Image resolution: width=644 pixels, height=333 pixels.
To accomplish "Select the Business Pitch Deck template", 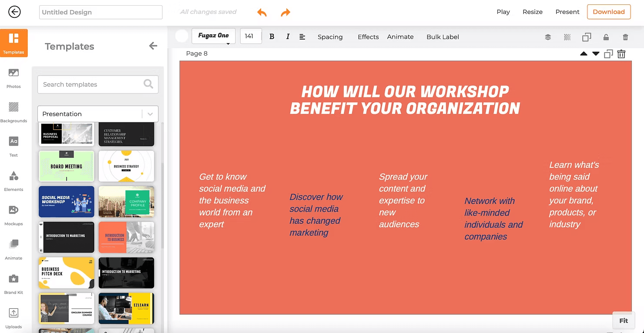I will (67, 273).
